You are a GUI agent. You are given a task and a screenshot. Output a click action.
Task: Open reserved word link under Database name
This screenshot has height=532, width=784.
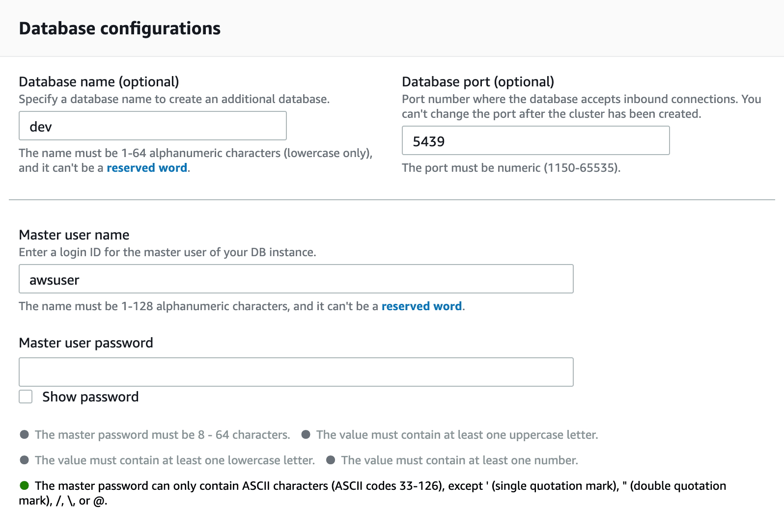coord(147,168)
